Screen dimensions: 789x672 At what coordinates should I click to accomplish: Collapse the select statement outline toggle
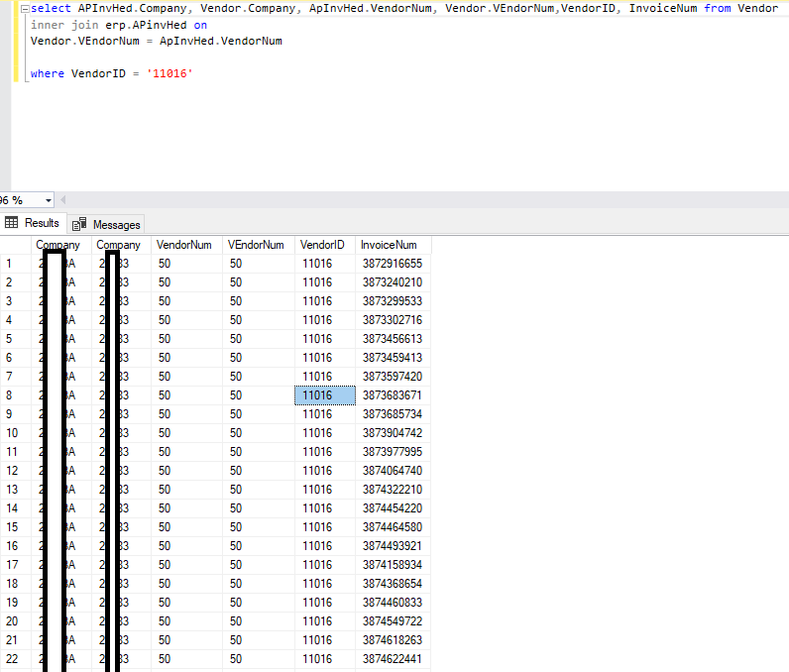[23, 8]
